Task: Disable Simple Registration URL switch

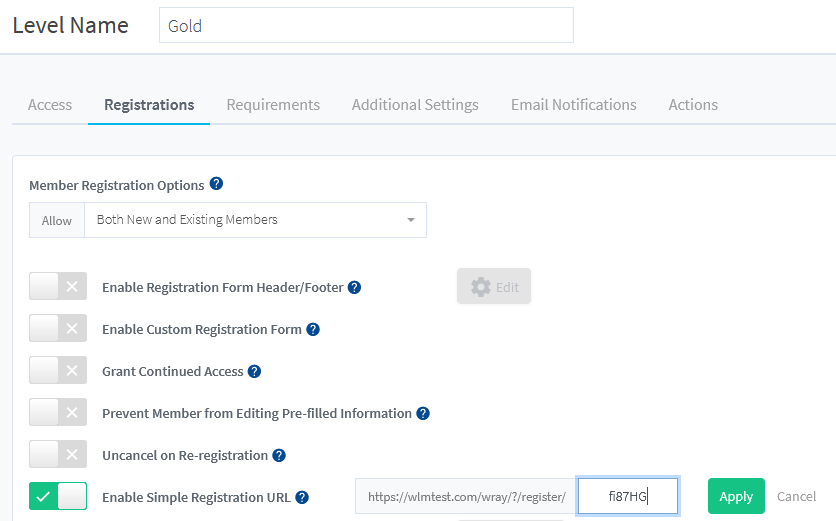Action: 58,496
